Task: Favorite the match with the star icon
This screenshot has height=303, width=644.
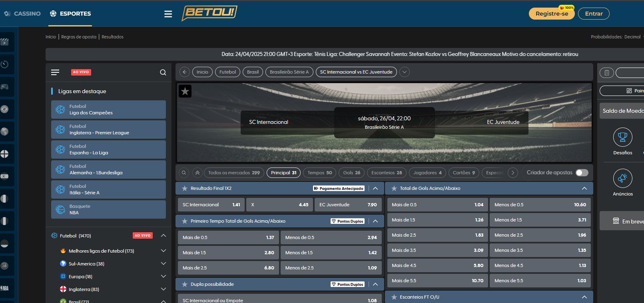Action: (x=185, y=91)
